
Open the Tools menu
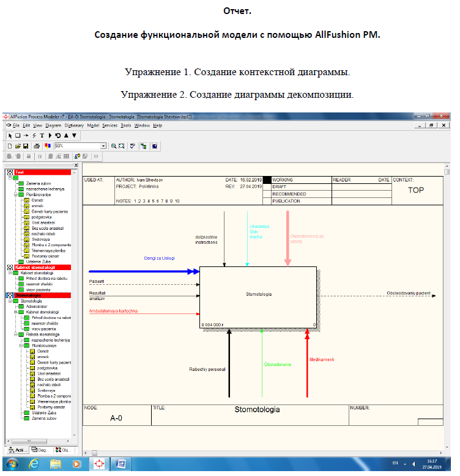coord(126,126)
